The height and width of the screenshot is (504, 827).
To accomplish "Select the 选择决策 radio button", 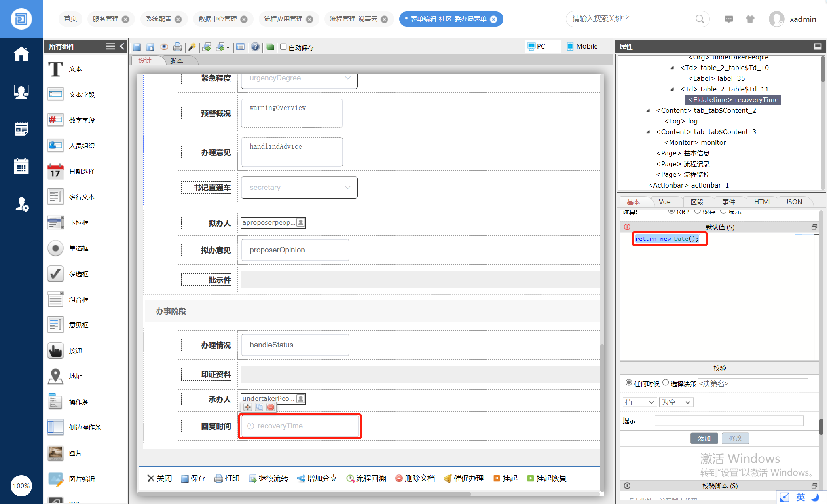I will pos(666,383).
